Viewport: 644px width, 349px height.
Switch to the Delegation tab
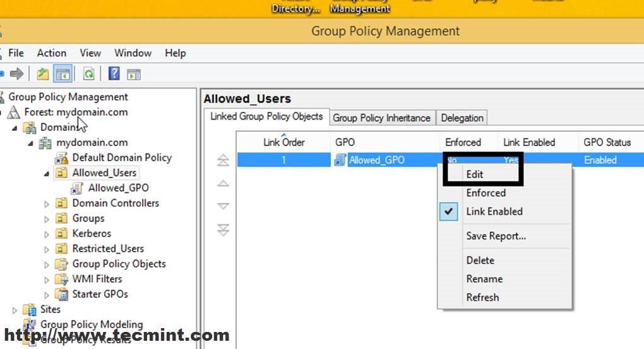tap(462, 118)
